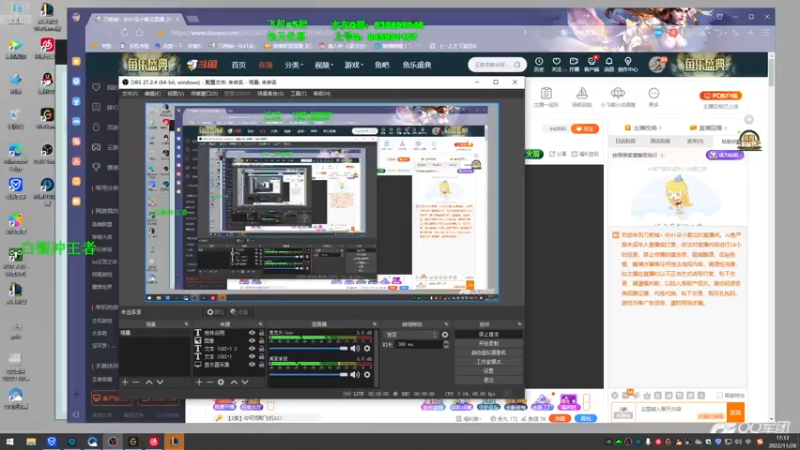Screen dimensions: 800x450
Task: Open File Explorer from the taskbar
Action: 31,441
